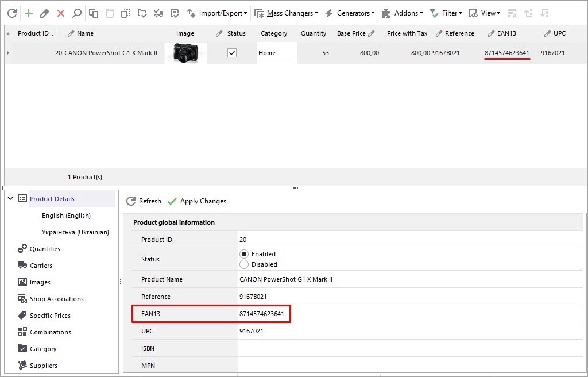Click the UPC field value 9167021
Viewport: 588px width, 377px height.
252,331
